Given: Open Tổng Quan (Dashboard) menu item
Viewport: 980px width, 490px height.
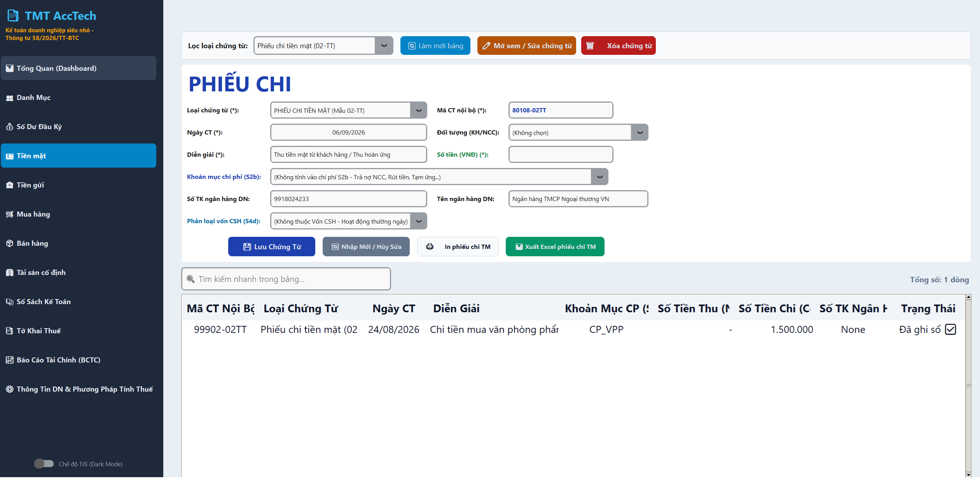Looking at the screenshot, I should (79, 68).
